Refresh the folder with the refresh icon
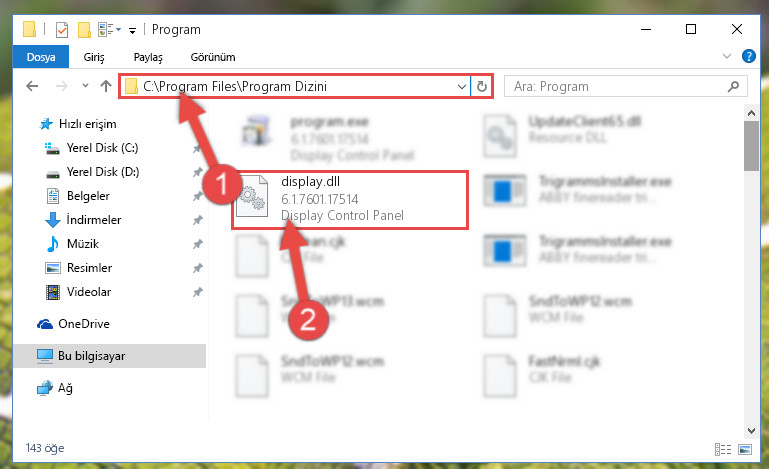The height and width of the screenshot is (469, 769). [x=482, y=86]
